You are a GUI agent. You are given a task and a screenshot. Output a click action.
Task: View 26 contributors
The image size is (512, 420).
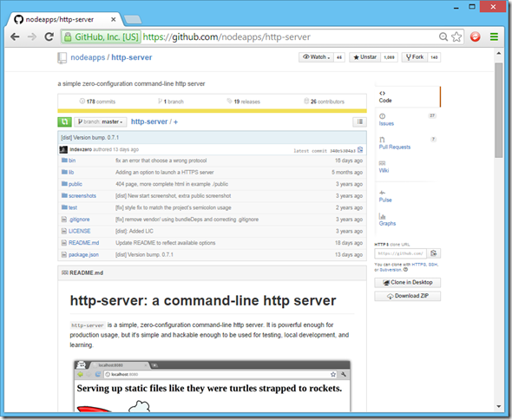(x=324, y=102)
